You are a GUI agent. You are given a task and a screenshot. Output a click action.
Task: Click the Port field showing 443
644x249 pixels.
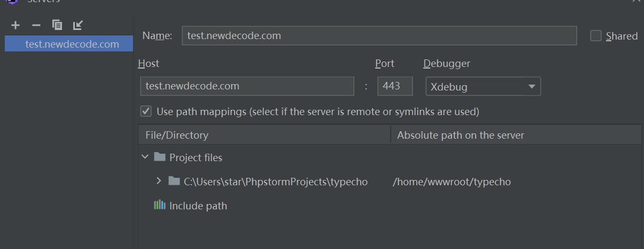pos(394,86)
